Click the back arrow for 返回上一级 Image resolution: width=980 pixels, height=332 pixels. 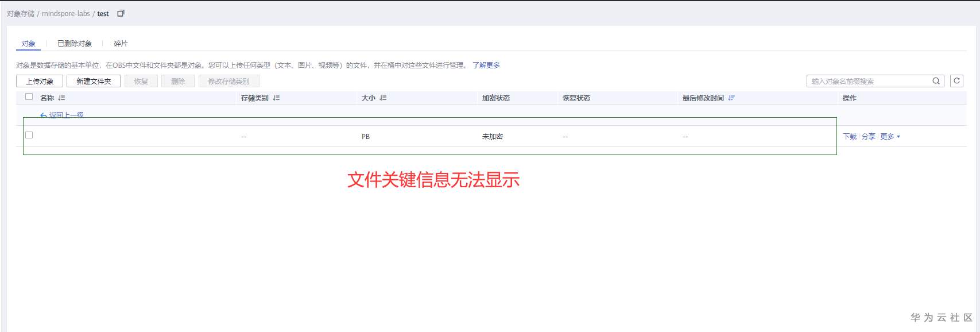[44, 115]
